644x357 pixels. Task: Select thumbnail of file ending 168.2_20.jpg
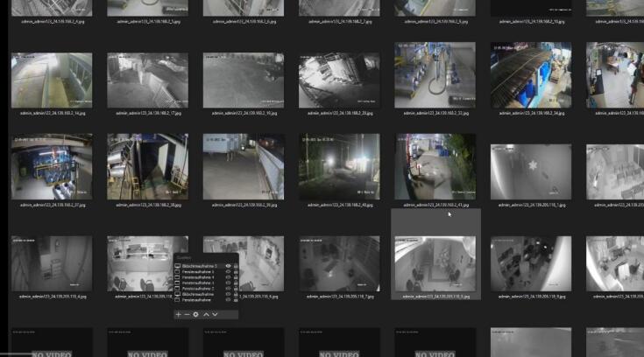click(x=339, y=80)
